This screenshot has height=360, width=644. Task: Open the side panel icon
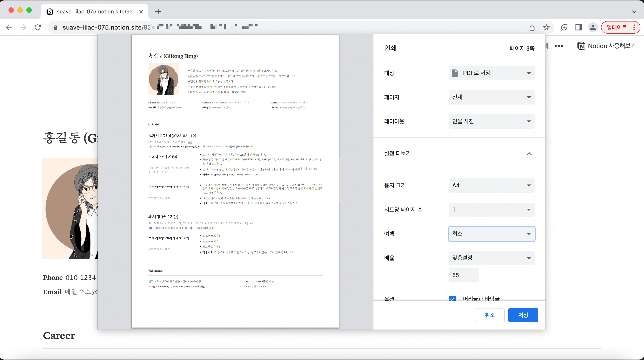point(578,27)
